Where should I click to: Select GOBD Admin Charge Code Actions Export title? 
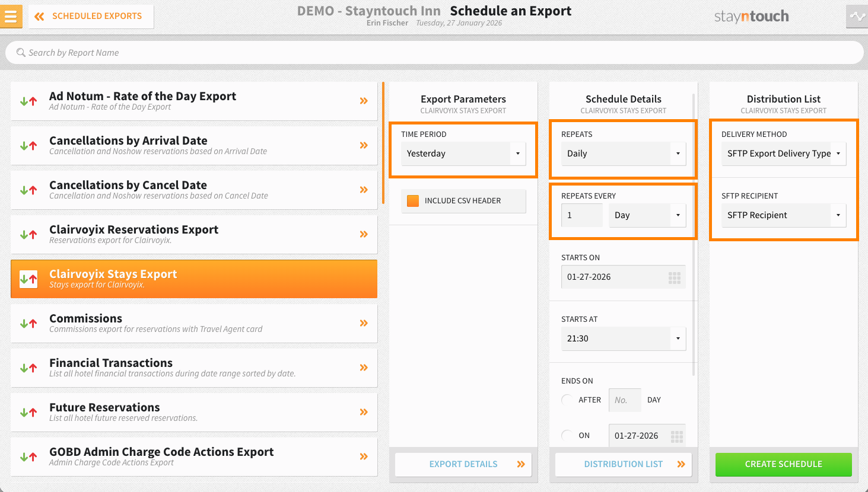tap(161, 452)
